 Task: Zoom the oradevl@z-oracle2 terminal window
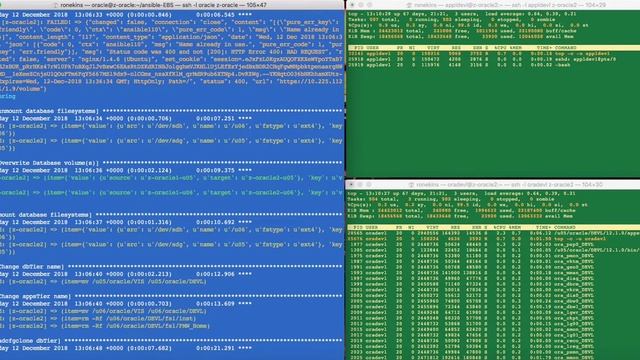point(369,184)
